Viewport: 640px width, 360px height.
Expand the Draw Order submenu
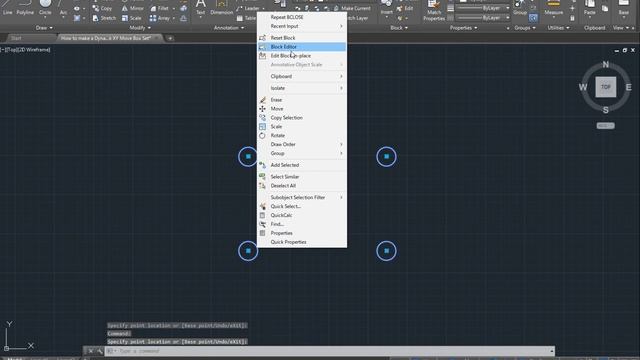click(x=302, y=144)
